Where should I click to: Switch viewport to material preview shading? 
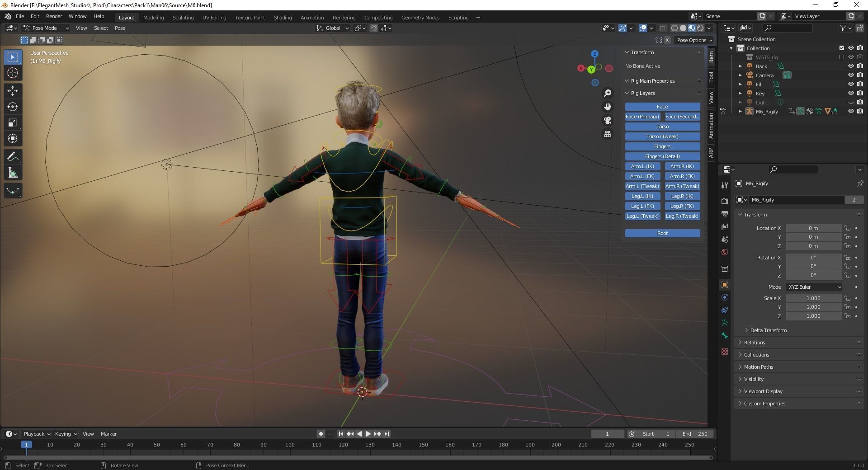tap(692, 28)
